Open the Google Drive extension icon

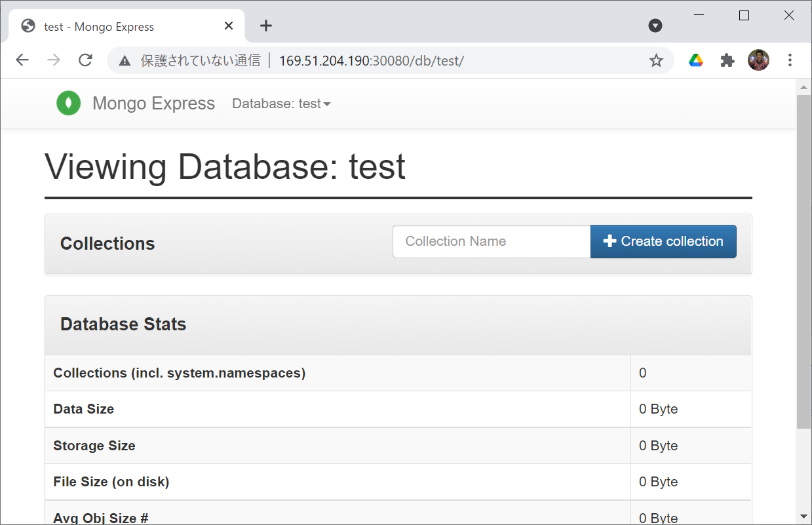696,60
